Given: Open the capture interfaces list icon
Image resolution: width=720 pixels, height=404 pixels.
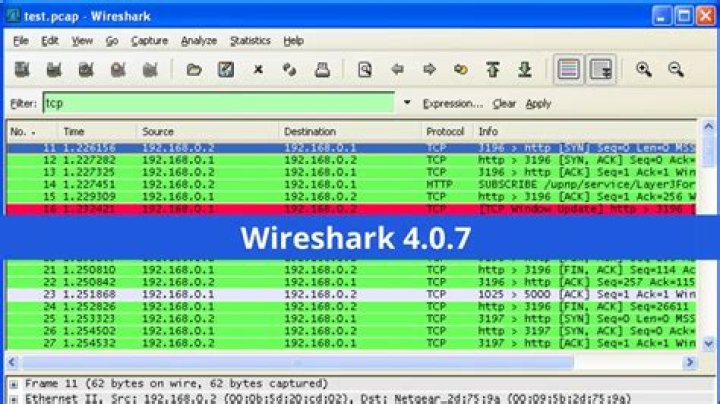Looking at the screenshot, I should coord(22,70).
